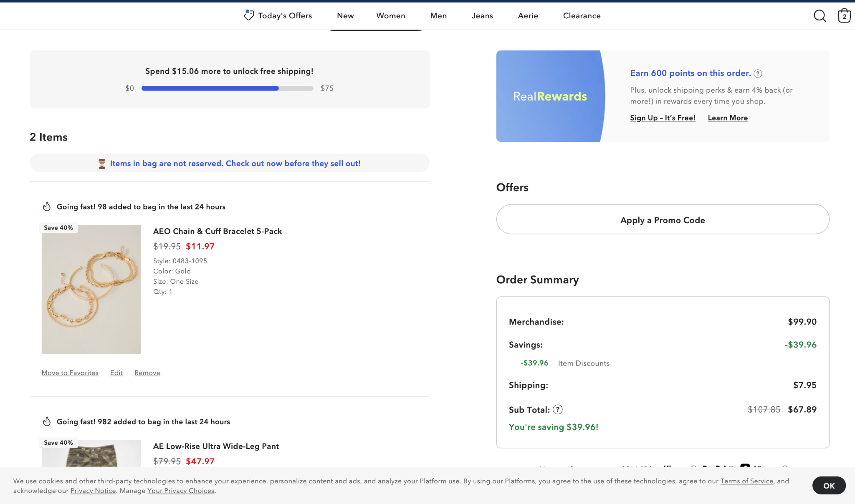Click the $11.97 sale price

tap(200, 247)
